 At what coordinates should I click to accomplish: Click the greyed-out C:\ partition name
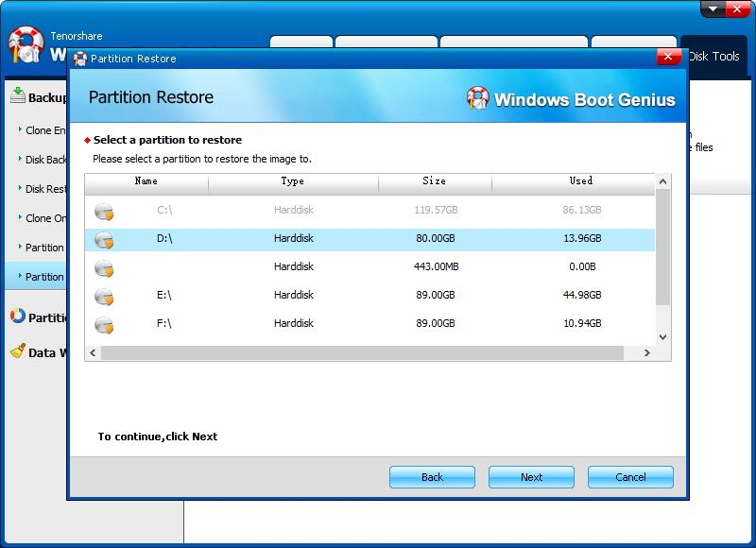(164, 210)
